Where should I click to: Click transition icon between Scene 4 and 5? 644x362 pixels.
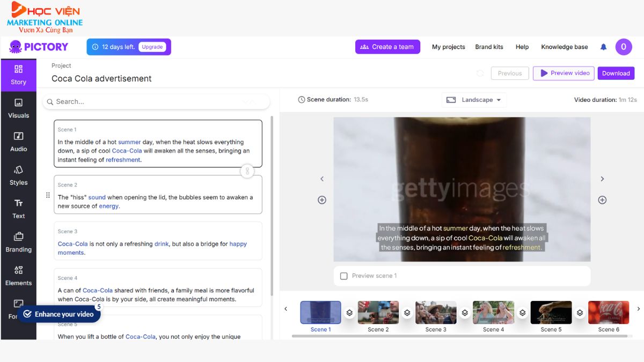522,313
